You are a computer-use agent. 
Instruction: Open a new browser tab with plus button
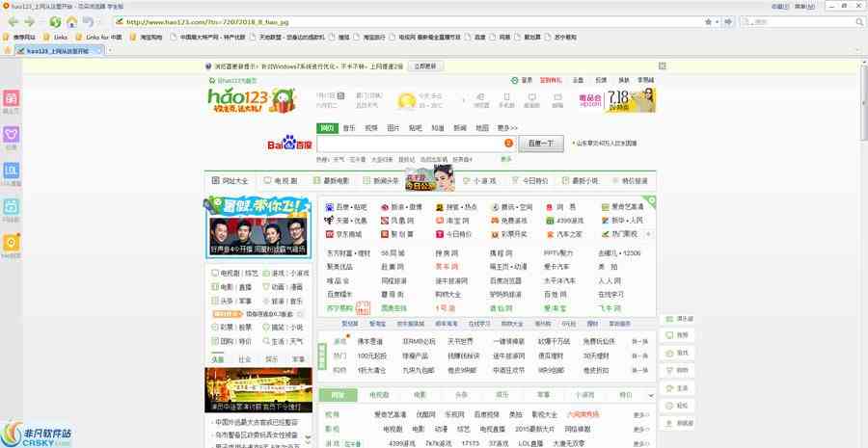point(110,50)
